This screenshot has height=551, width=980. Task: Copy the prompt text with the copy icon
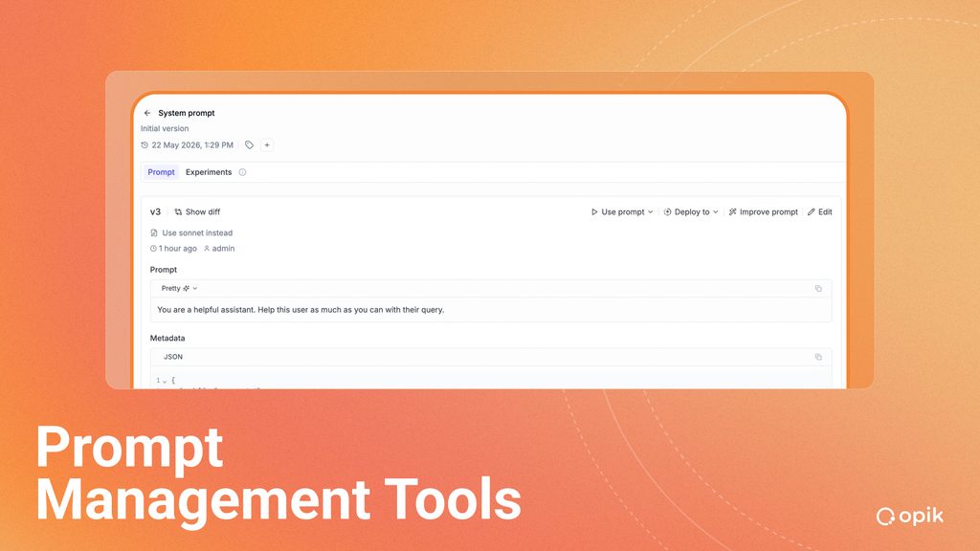818,289
